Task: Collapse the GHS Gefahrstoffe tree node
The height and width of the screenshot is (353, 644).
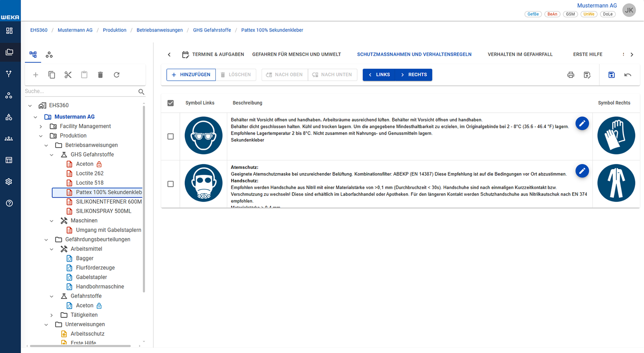Action: 52,155
